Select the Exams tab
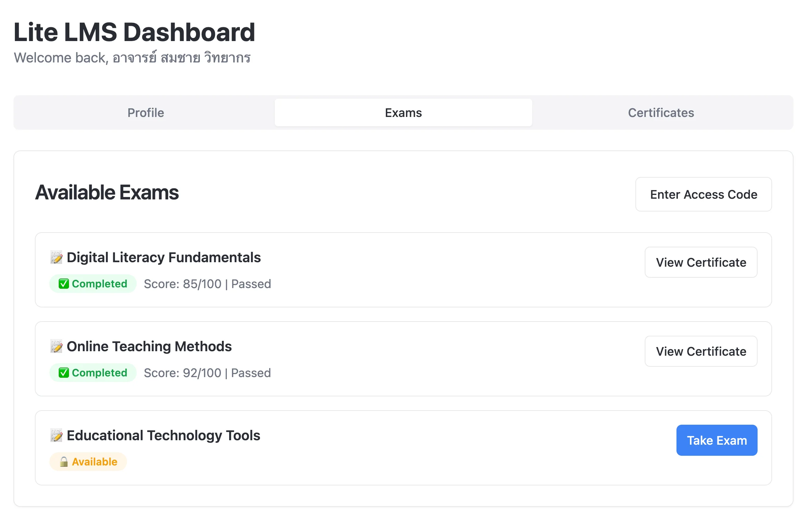Image resolution: width=809 pixels, height=532 pixels. [x=403, y=113]
